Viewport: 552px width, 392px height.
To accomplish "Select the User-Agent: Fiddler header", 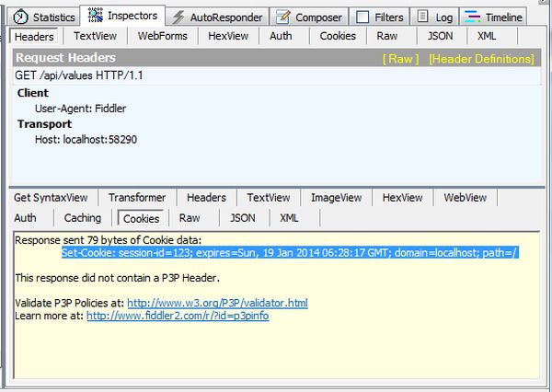I will coord(80,109).
